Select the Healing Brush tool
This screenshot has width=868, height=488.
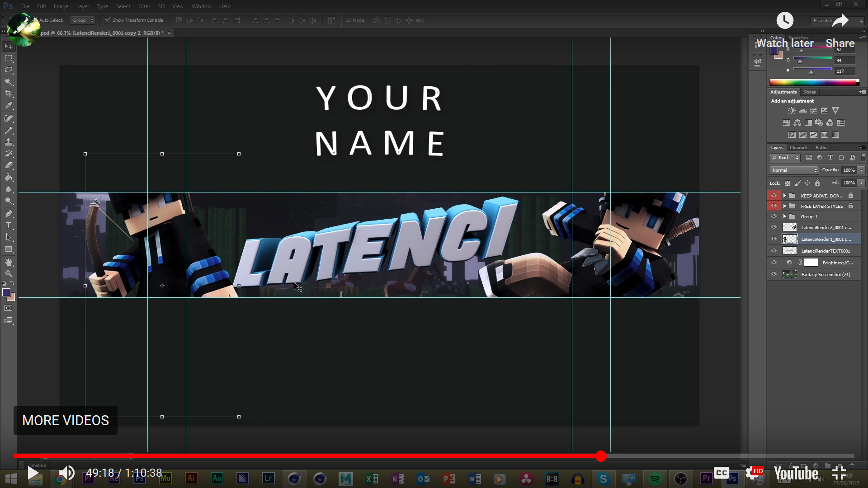coord(9,118)
